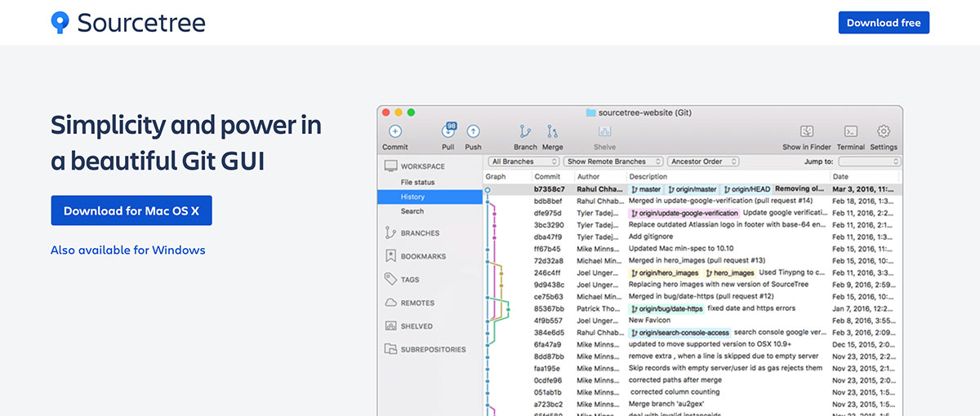The image size is (980, 416).
Task: Click the Branch toolbar icon
Action: (525, 131)
